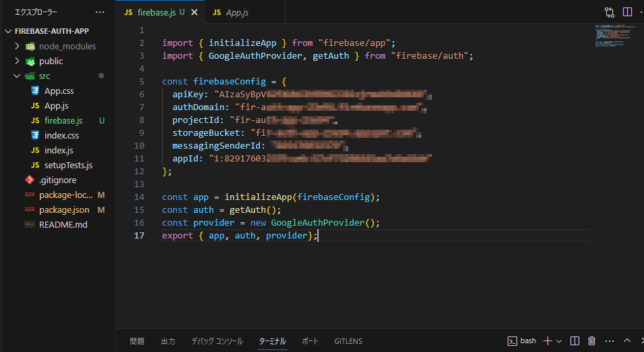644x352 pixels.
Task: Collapse the src folder
Action: point(17,76)
